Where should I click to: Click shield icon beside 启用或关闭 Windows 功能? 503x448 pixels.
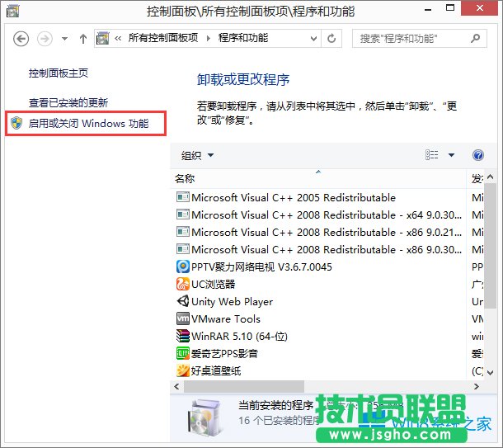(16, 123)
